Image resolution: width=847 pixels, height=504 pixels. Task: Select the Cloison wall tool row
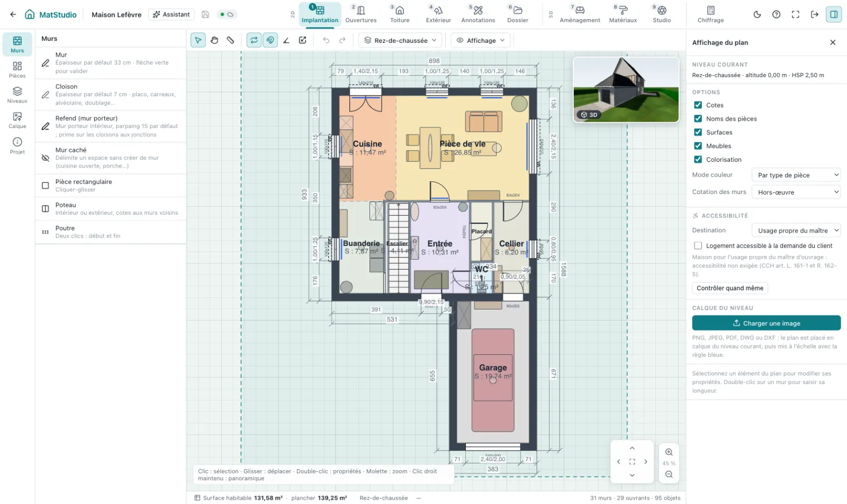click(111, 95)
